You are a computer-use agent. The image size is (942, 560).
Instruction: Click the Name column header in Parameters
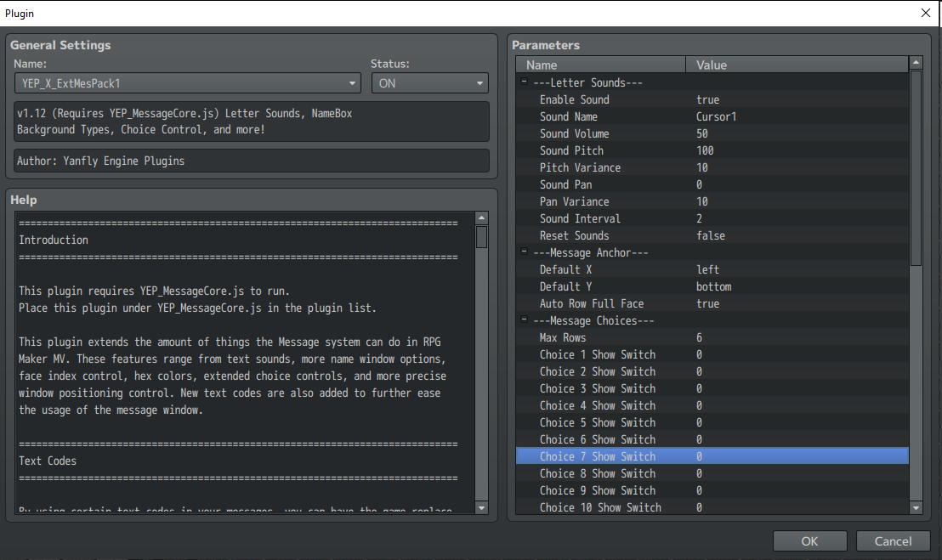(x=600, y=65)
